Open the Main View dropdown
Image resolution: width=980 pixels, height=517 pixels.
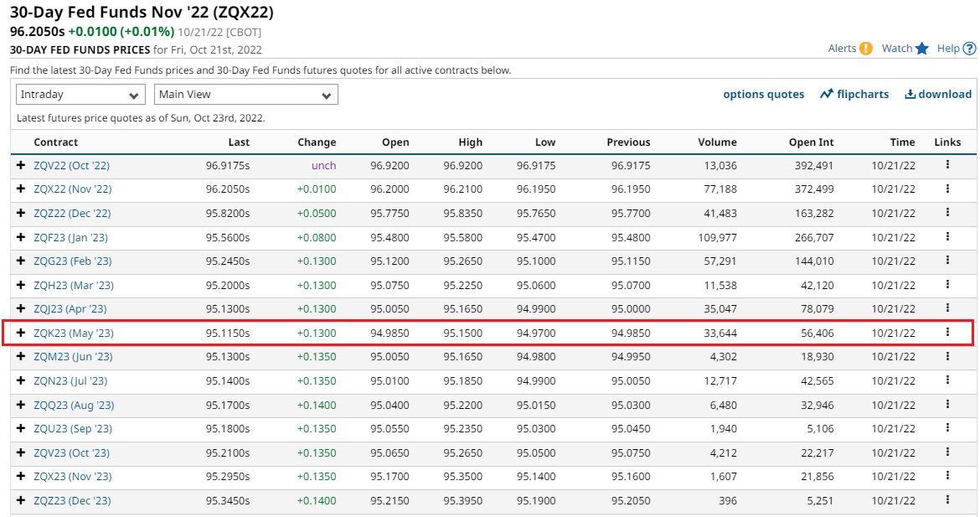coord(245,95)
